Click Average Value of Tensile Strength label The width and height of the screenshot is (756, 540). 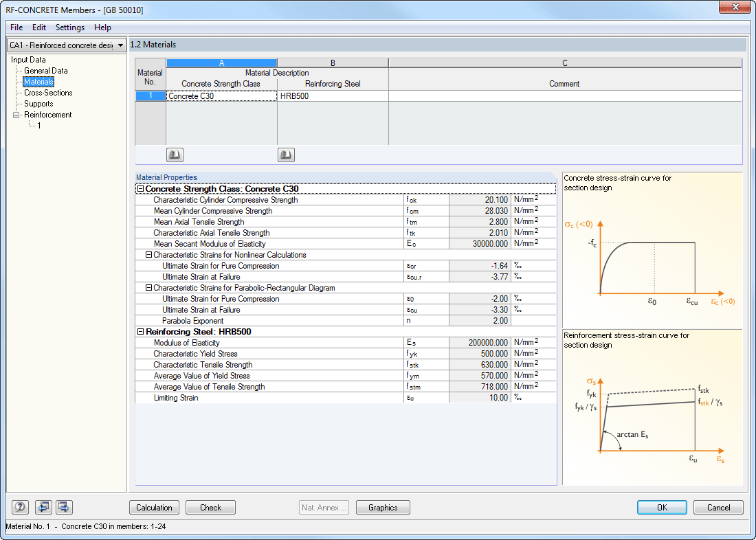pos(209,387)
